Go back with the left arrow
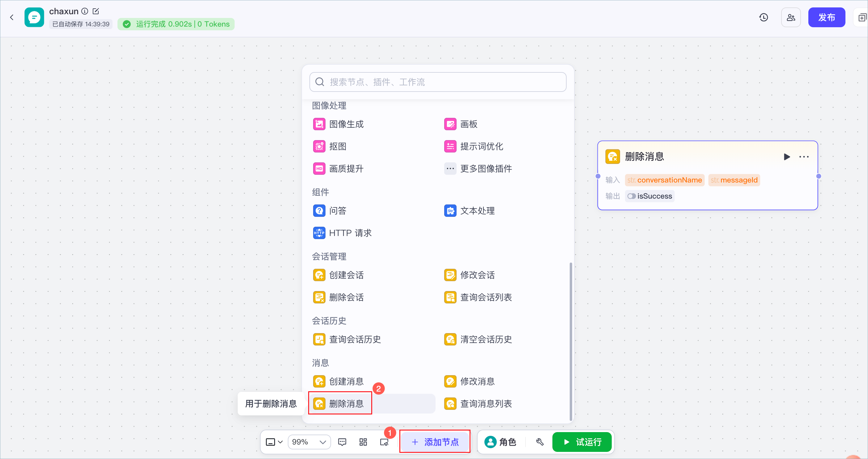This screenshot has height=459, width=868. (12, 17)
